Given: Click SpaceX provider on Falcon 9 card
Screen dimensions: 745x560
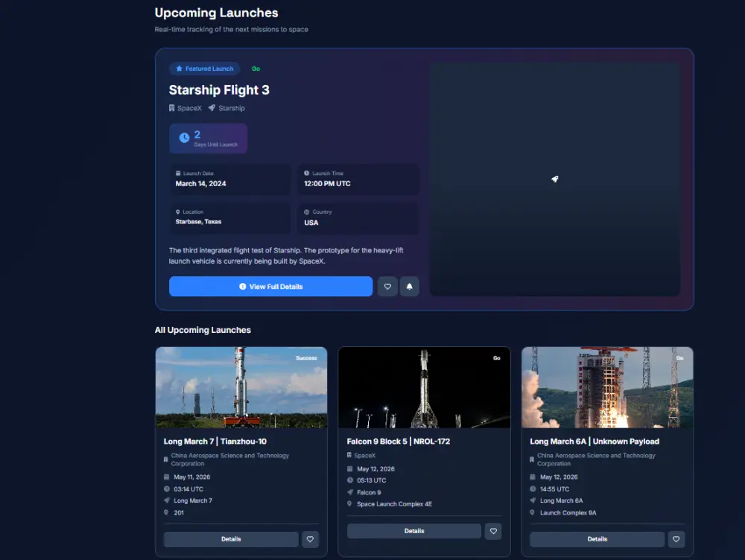Looking at the screenshot, I should pyautogui.click(x=364, y=456).
